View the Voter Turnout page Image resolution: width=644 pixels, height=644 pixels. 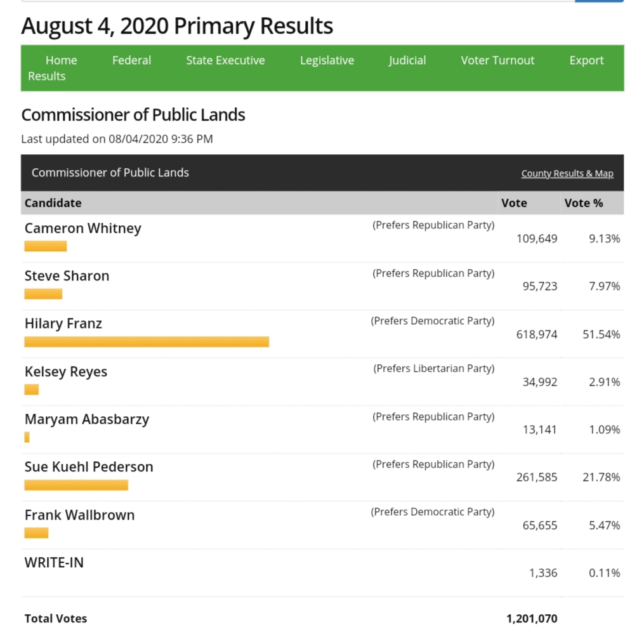click(x=497, y=61)
